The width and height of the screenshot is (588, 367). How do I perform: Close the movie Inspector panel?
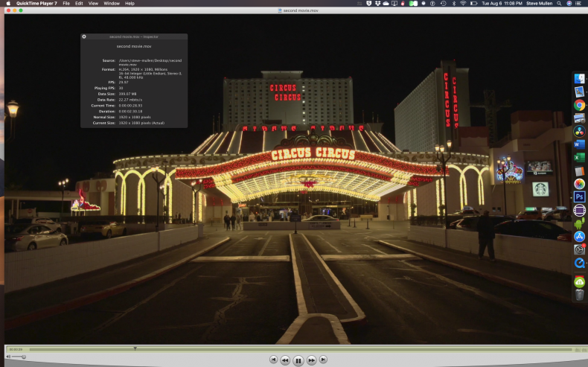(84, 36)
